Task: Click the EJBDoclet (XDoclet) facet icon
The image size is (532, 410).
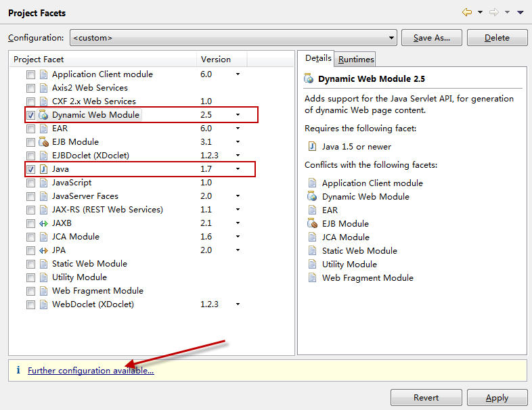Action: (43, 156)
